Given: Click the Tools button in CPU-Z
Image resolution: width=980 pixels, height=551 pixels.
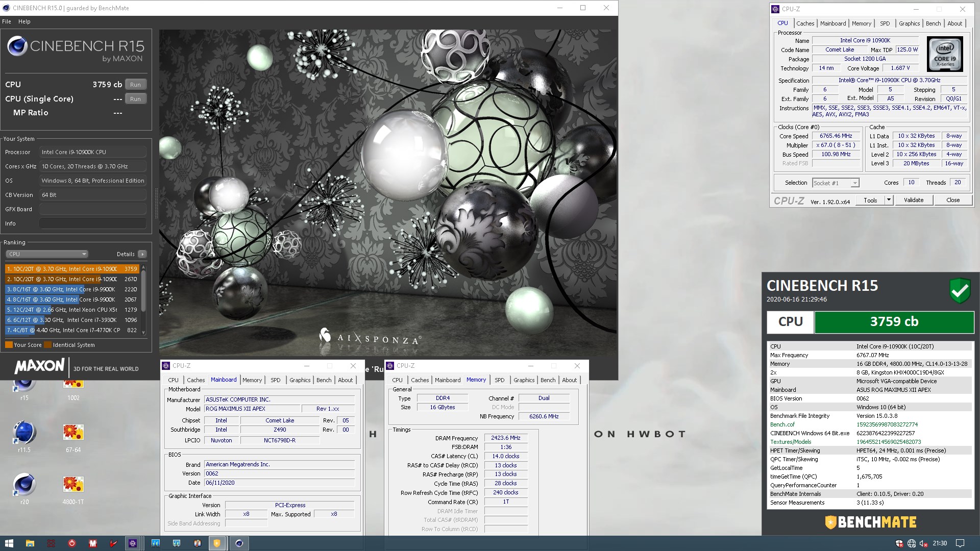Looking at the screenshot, I should [870, 200].
